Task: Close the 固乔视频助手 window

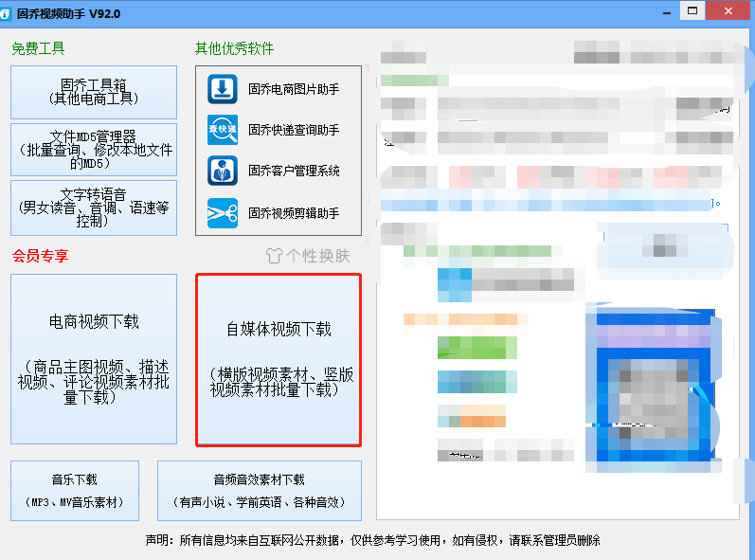Action: pyautogui.click(x=728, y=10)
